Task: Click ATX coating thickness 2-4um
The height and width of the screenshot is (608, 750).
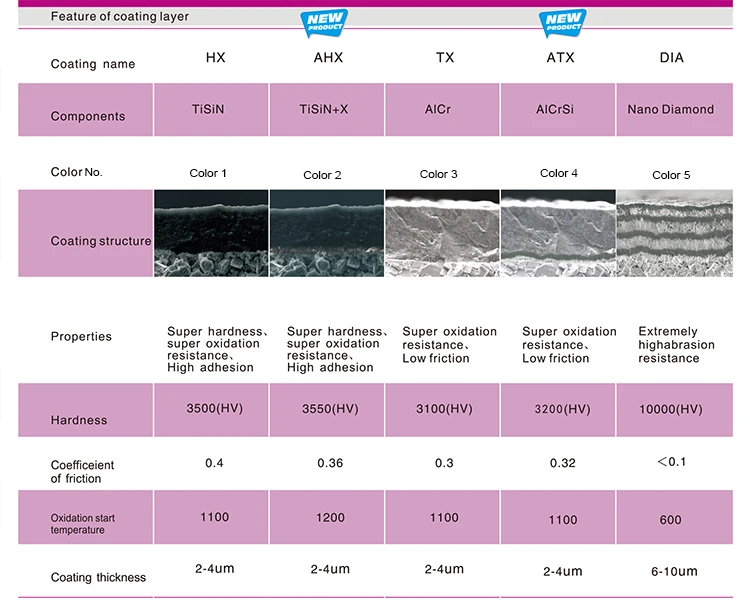Action: pyautogui.click(x=562, y=571)
